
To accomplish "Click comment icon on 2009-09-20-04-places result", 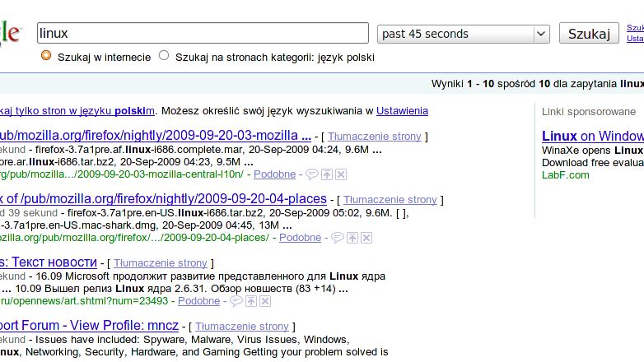I will tap(337, 238).
